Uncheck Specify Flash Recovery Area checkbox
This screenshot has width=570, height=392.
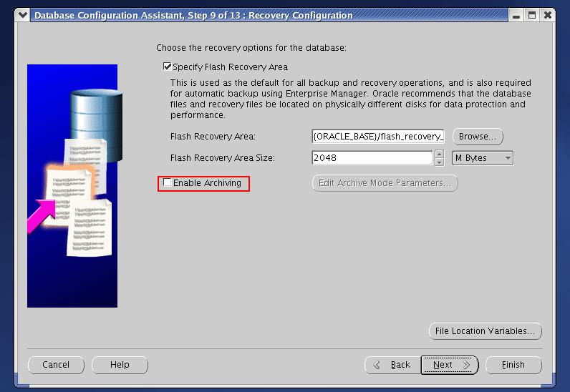pos(168,67)
